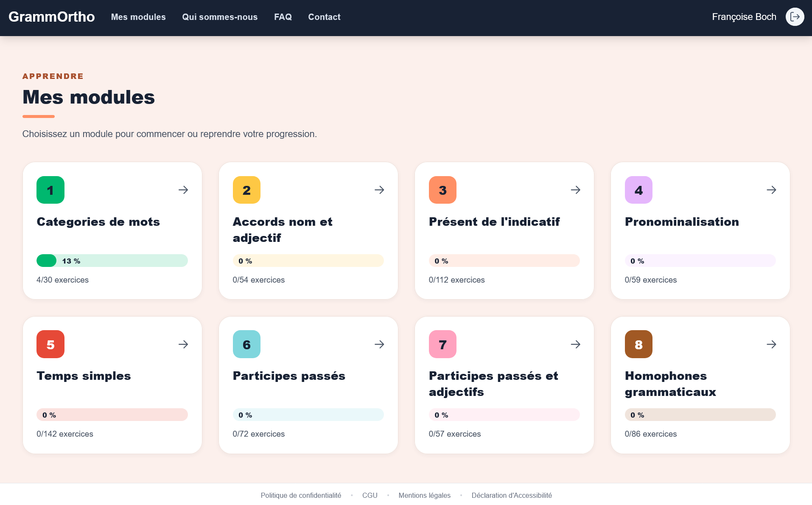Click the Participes passés title
The height and width of the screenshot is (505, 812).
coord(289,376)
